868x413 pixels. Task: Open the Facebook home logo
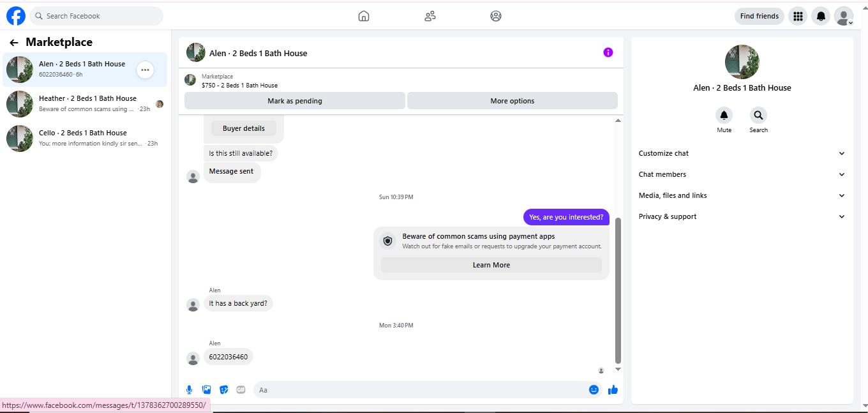[x=16, y=16]
